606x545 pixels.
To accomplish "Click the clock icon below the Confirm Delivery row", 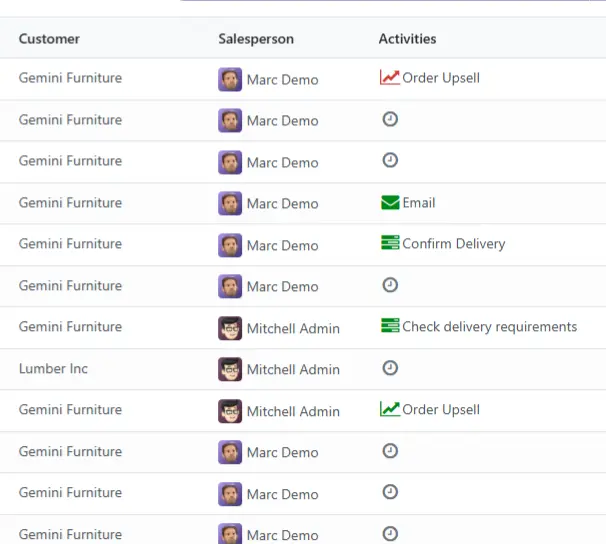I will [390, 285].
